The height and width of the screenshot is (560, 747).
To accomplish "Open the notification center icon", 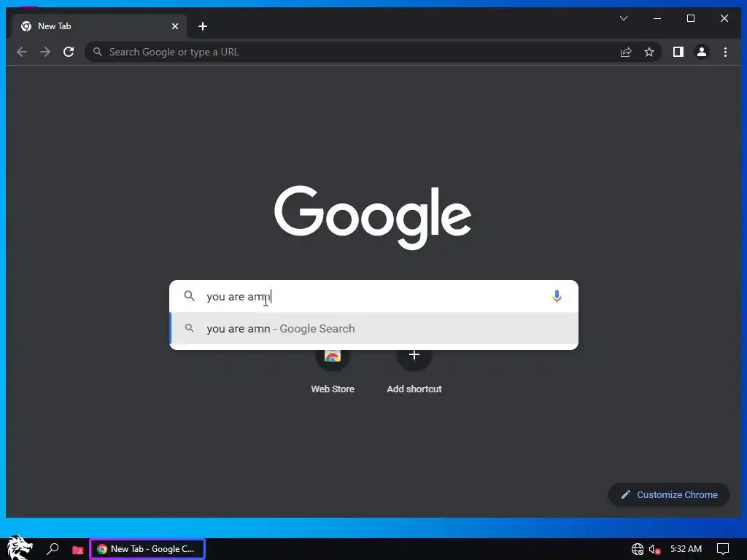I will click(x=723, y=549).
